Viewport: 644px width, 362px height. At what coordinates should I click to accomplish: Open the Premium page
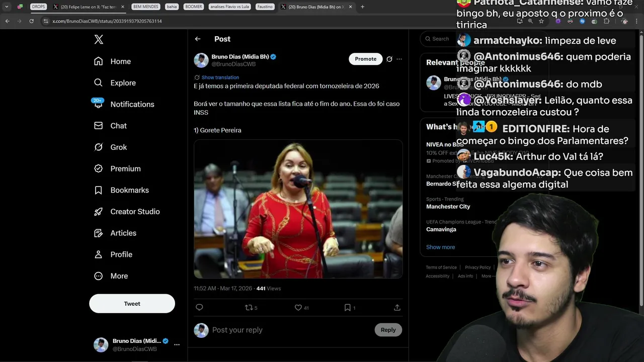coord(117,168)
